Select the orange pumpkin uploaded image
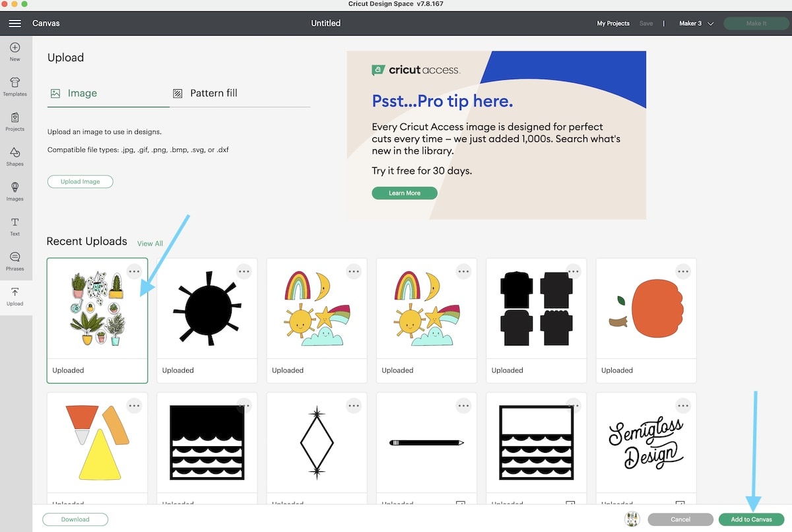The height and width of the screenshot is (532, 792). [646, 320]
